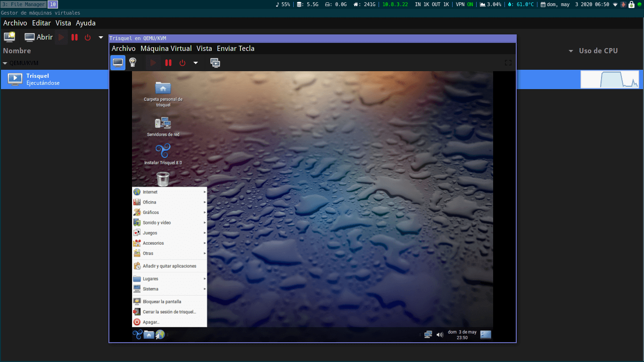Screen dimensions: 644x362
Task: Expand the Oficina submenu
Action: [x=170, y=202]
